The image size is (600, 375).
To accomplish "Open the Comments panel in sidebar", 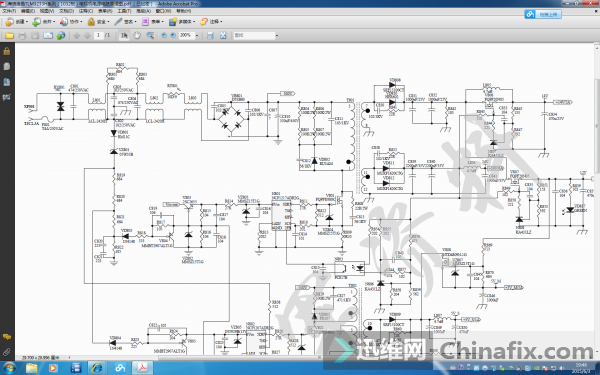I will (x=7, y=337).
